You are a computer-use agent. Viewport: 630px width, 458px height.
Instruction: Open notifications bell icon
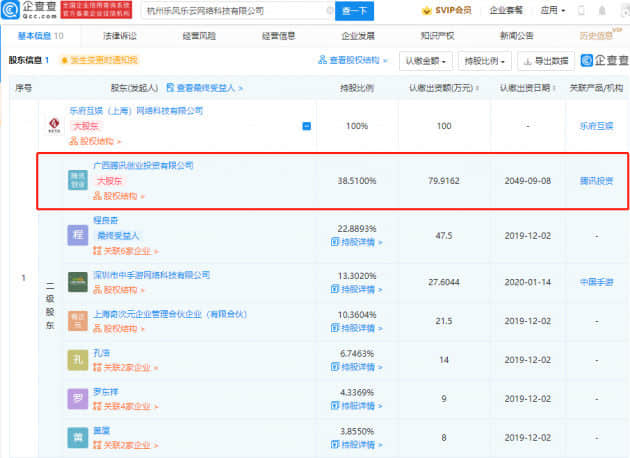coord(602,10)
